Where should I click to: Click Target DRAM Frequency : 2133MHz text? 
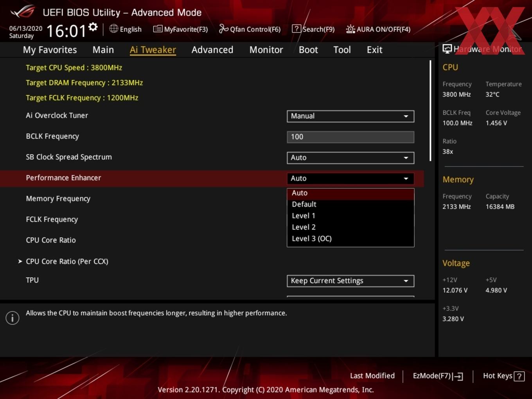click(84, 83)
